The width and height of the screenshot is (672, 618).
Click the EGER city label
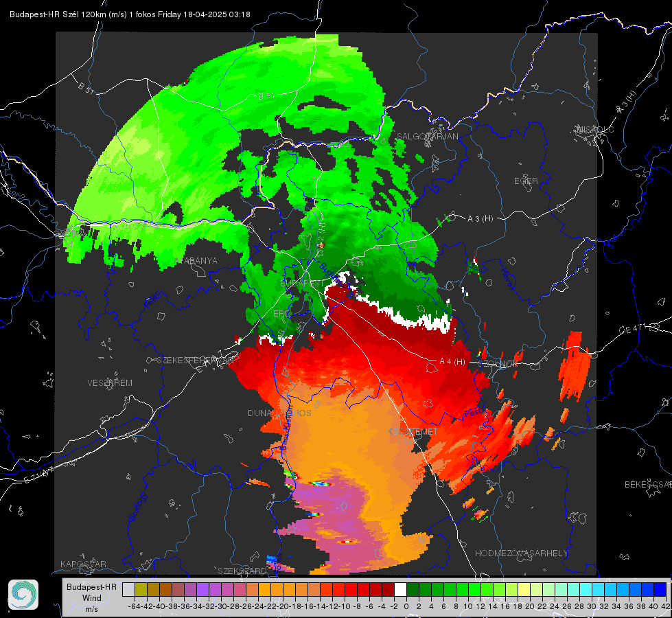coord(526,181)
